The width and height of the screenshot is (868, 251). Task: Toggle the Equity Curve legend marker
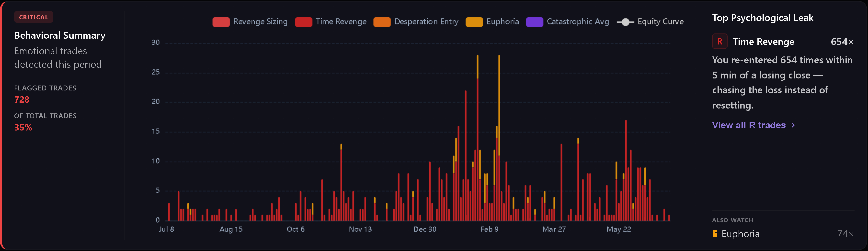click(x=625, y=22)
